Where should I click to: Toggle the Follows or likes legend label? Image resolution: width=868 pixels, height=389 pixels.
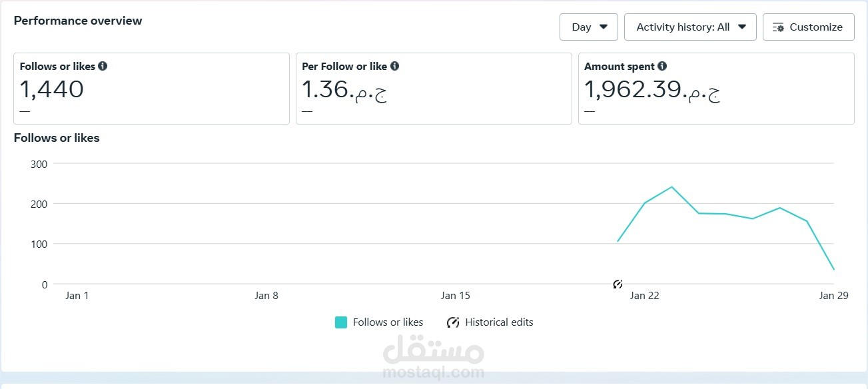tap(388, 322)
